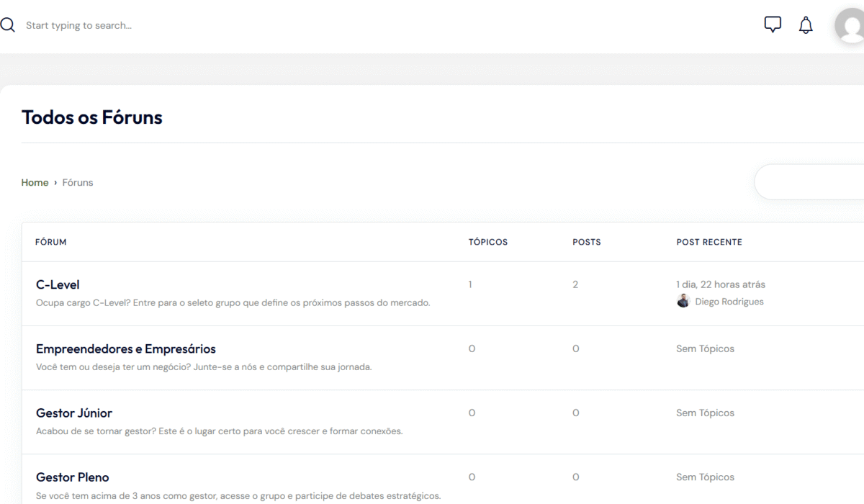Click the Tópicos column header
The width and height of the screenshot is (864, 504).
click(x=488, y=242)
